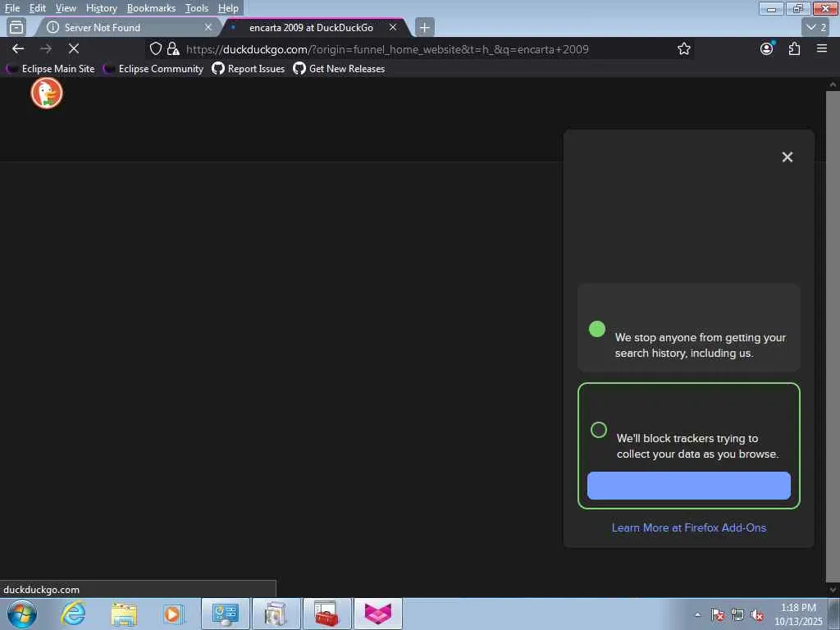This screenshot has height=630, width=840.
Task: Click the scrollbar down arrow
Action: click(x=833, y=590)
